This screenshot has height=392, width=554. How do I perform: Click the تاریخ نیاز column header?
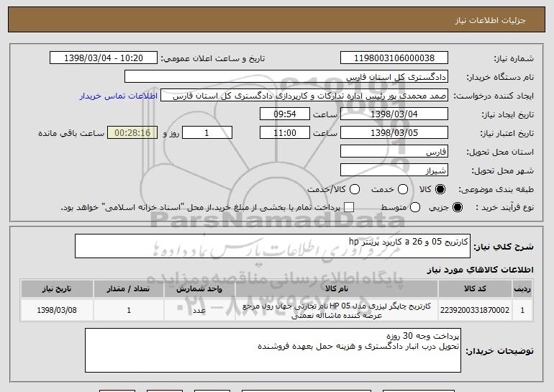click(x=57, y=289)
